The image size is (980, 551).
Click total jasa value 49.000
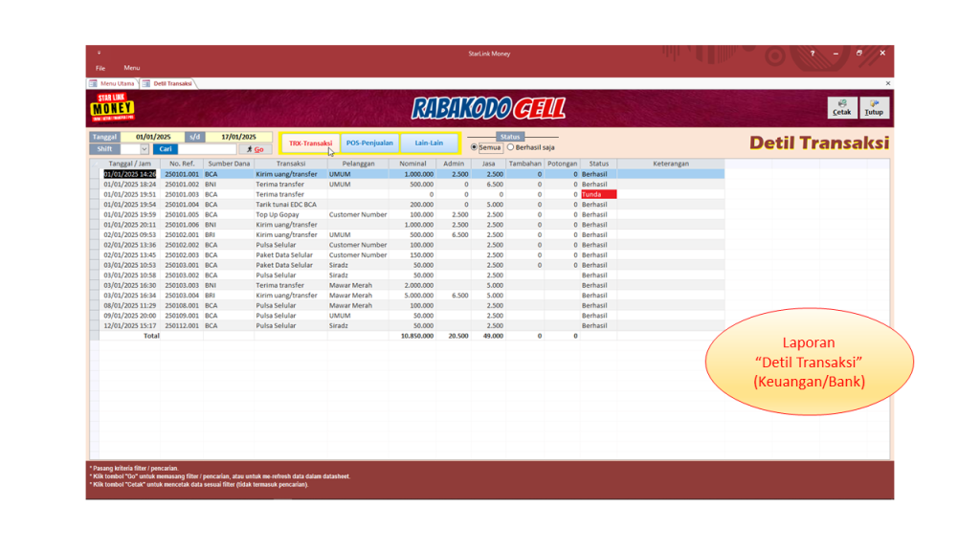[488, 336]
